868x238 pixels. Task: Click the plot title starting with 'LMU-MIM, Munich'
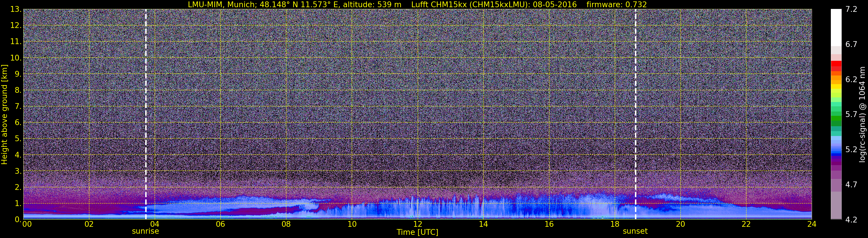click(x=417, y=4)
